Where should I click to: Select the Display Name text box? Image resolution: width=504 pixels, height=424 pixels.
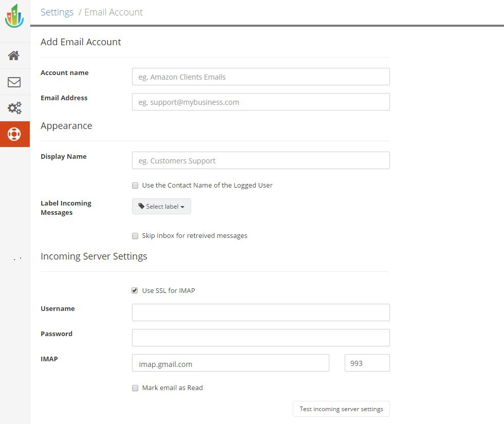pos(260,161)
